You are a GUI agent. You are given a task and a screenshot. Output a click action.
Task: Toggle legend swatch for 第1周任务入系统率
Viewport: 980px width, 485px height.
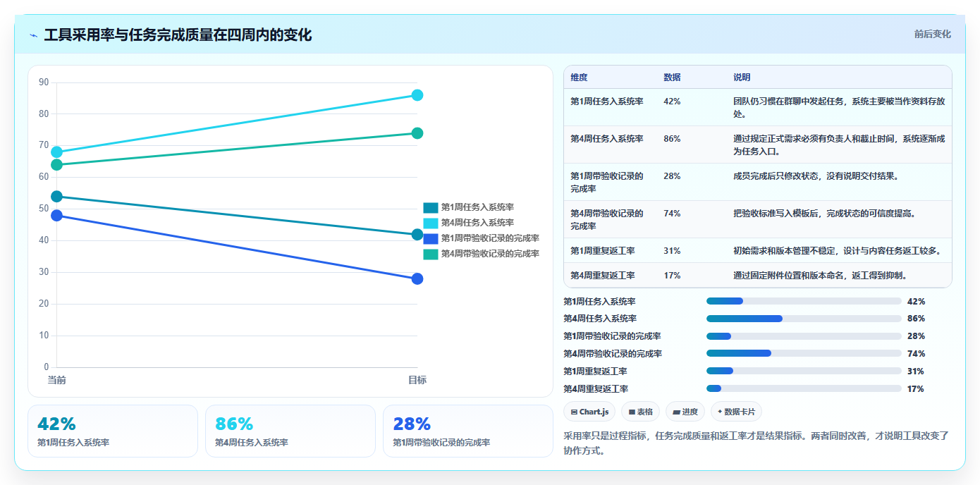[x=431, y=207]
